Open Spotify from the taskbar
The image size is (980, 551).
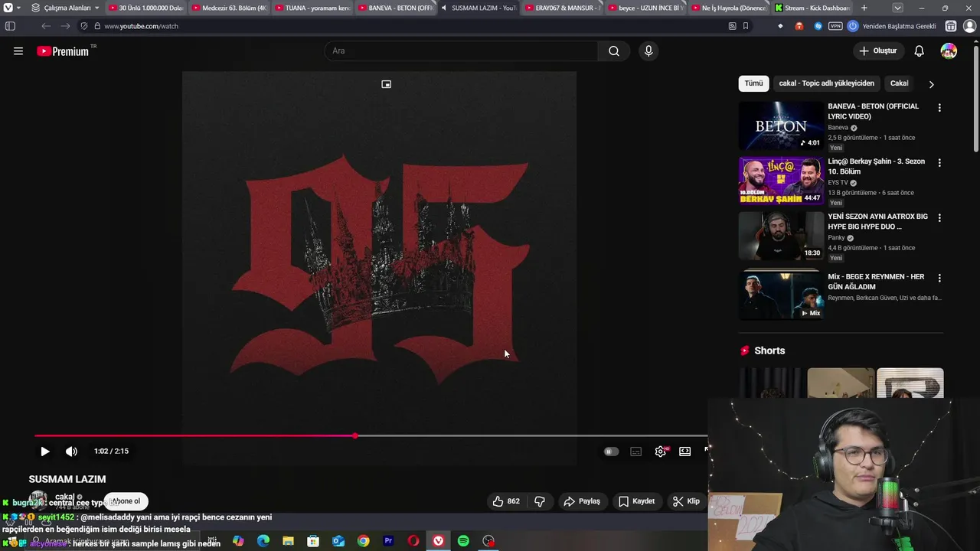click(x=463, y=541)
